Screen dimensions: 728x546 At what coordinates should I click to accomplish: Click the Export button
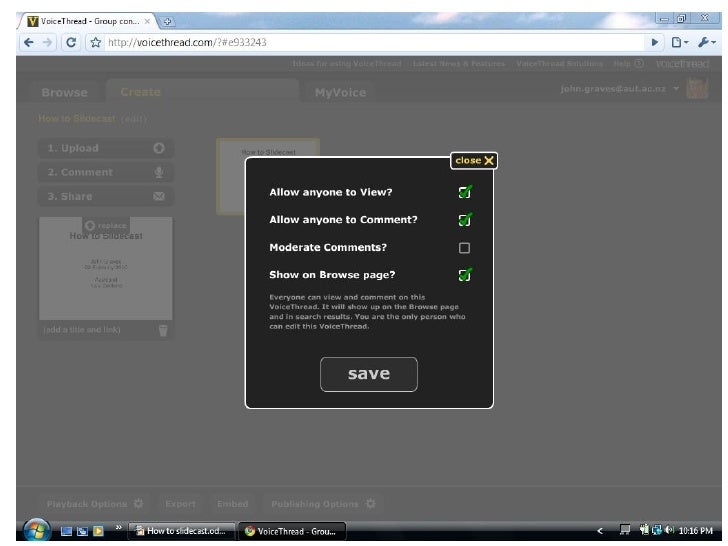pos(180,504)
